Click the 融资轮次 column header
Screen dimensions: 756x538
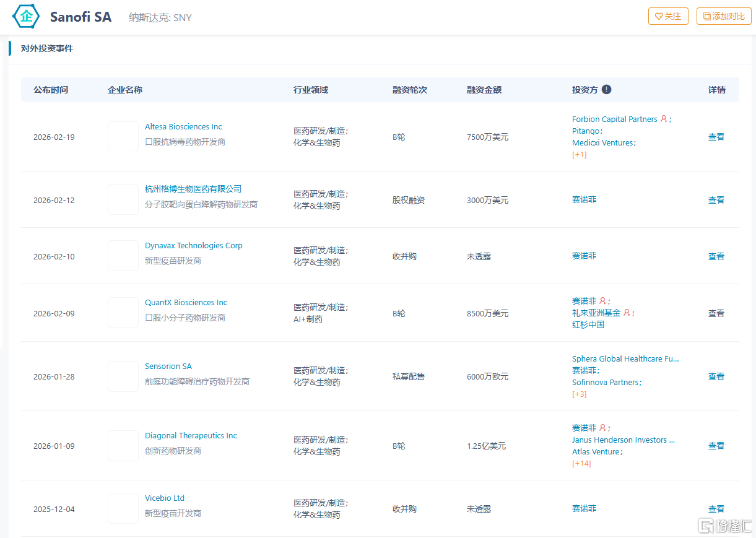click(x=410, y=90)
